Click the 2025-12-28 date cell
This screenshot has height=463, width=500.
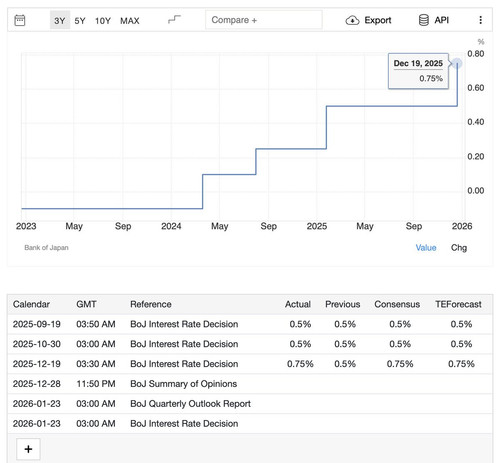pos(37,384)
